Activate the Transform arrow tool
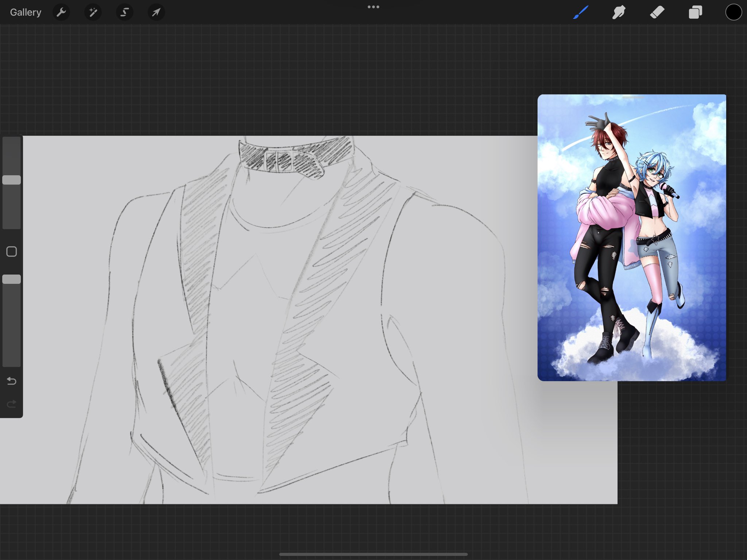747x560 pixels. (x=156, y=12)
